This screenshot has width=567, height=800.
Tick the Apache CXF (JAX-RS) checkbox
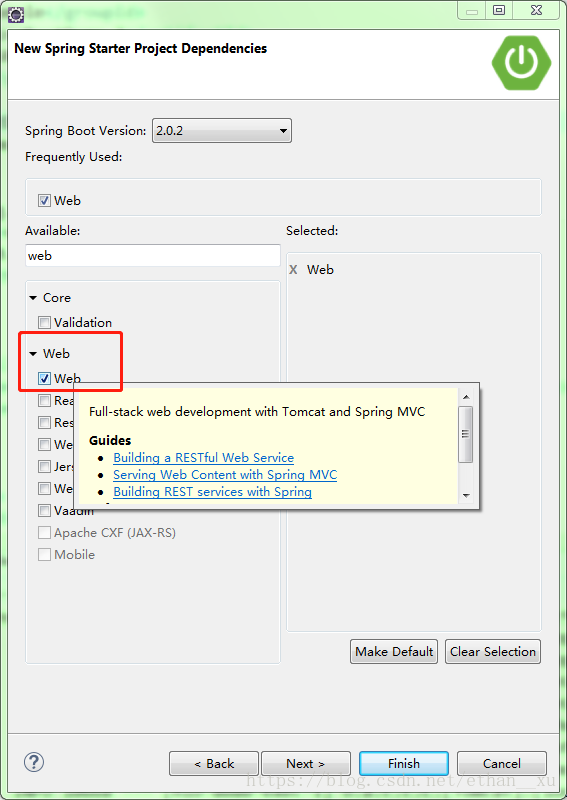point(44,533)
